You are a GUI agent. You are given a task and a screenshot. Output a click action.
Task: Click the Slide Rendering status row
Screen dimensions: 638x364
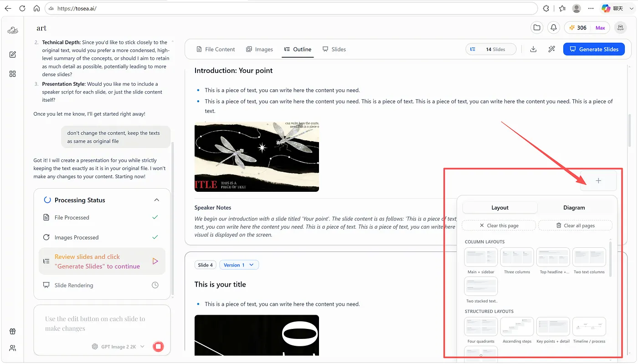(x=102, y=285)
